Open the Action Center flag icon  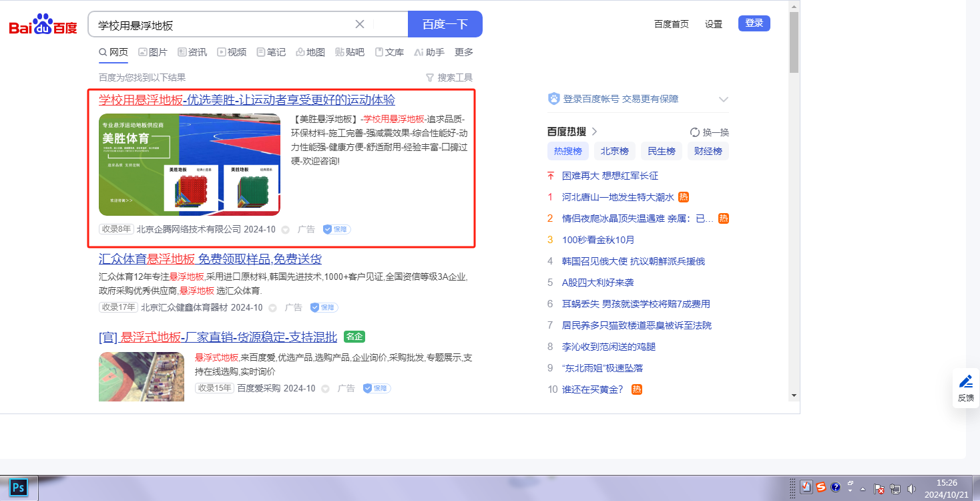(879, 488)
